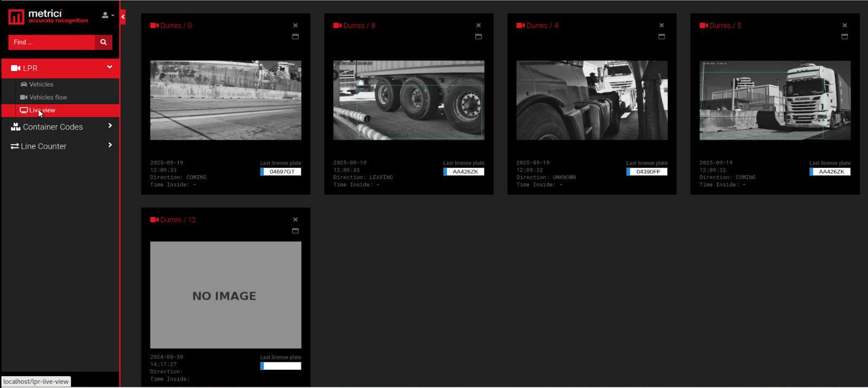Viewport: 868px width, 388px height.
Task: Open the Durres / 5 camera title link
Action: click(725, 26)
